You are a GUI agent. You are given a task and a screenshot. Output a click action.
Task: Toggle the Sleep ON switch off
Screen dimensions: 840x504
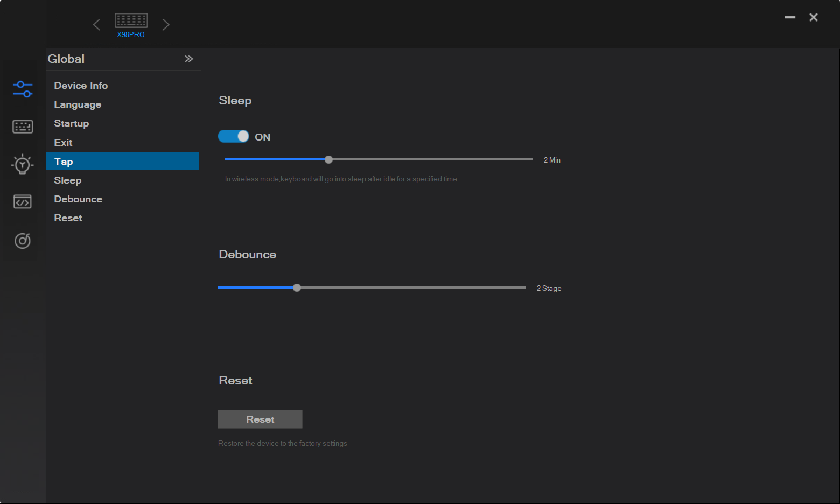[x=234, y=136]
